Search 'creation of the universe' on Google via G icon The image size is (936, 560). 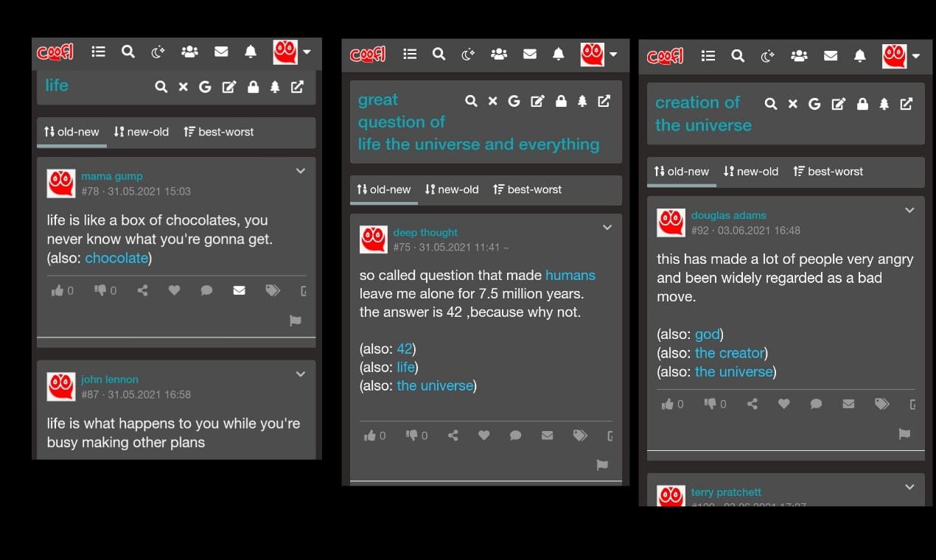pyautogui.click(x=814, y=104)
